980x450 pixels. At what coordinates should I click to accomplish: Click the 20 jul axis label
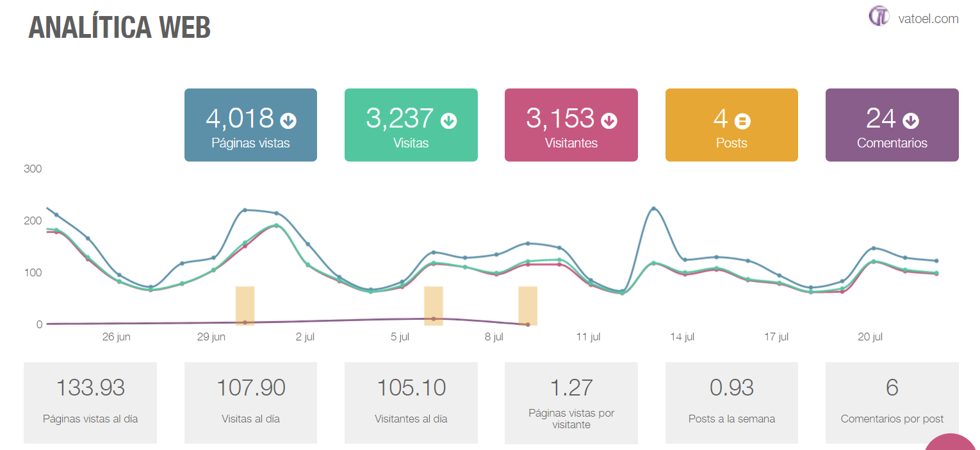(x=871, y=337)
